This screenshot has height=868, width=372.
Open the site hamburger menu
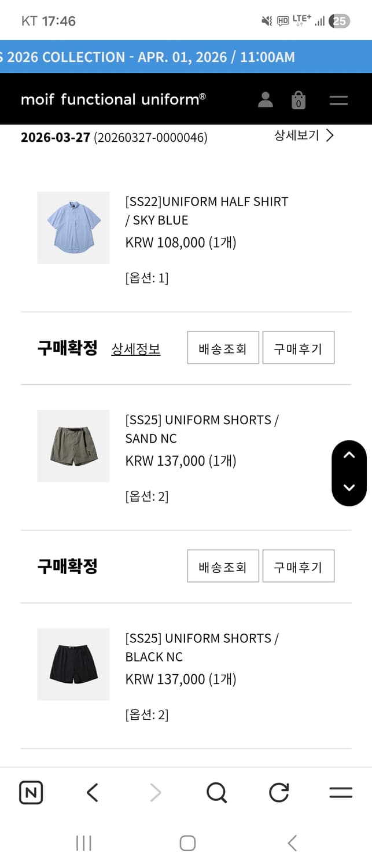(x=338, y=99)
